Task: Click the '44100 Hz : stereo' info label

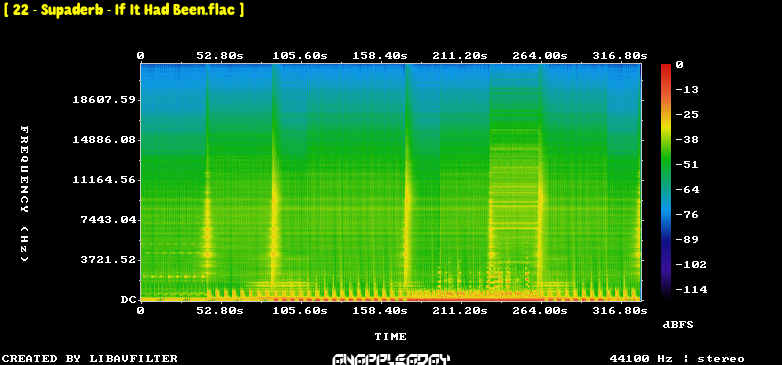Action: (677, 359)
